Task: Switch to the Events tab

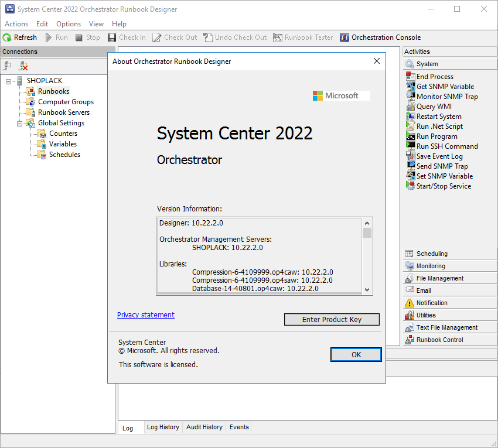Action: pos(239,427)
